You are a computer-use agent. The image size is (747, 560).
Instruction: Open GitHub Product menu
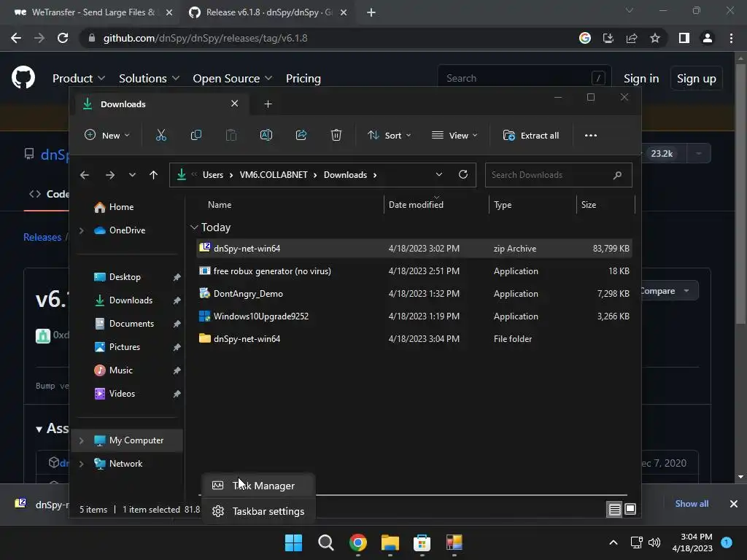79,78
